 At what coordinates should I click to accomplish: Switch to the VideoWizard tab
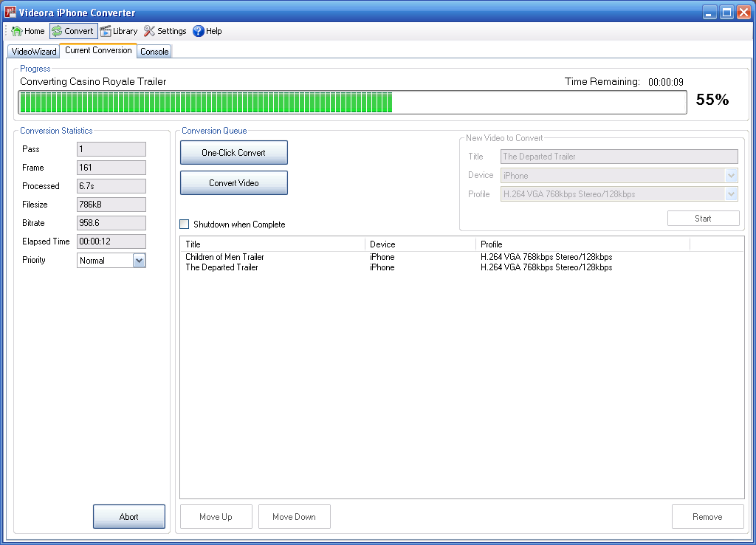click(x=34, y=52)
